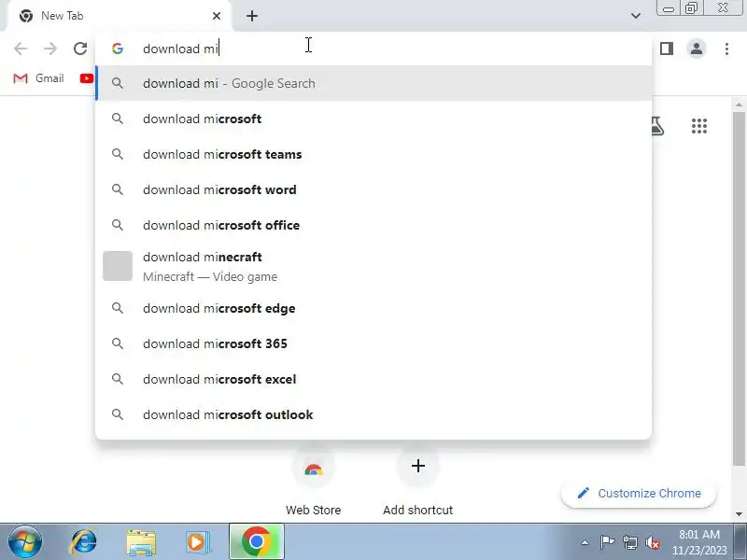Click the browser forward arrow
The image size is (747, 560).
pos(50,49)
